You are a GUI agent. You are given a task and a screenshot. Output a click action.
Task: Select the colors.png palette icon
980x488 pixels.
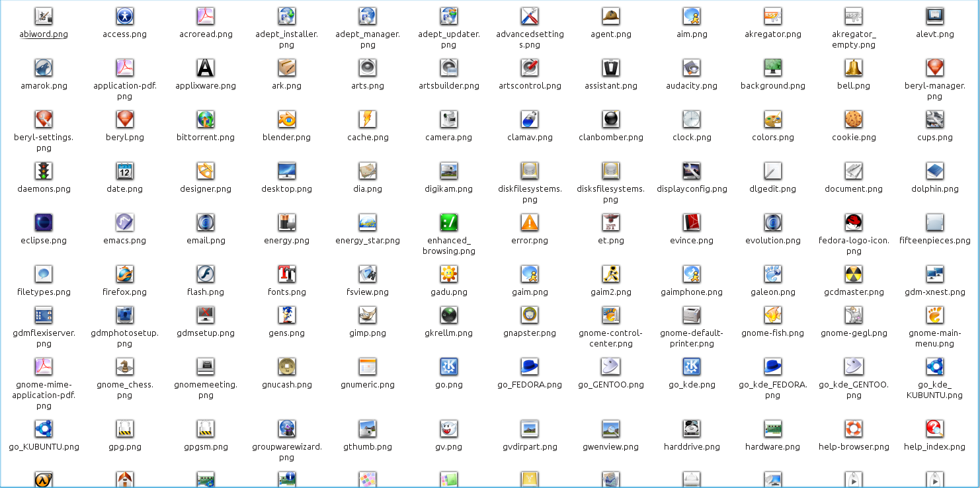click(x=773, y=119)
